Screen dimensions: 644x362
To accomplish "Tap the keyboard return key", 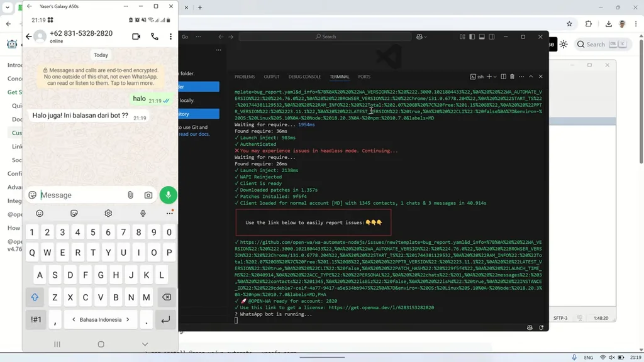I will [165, 319].
